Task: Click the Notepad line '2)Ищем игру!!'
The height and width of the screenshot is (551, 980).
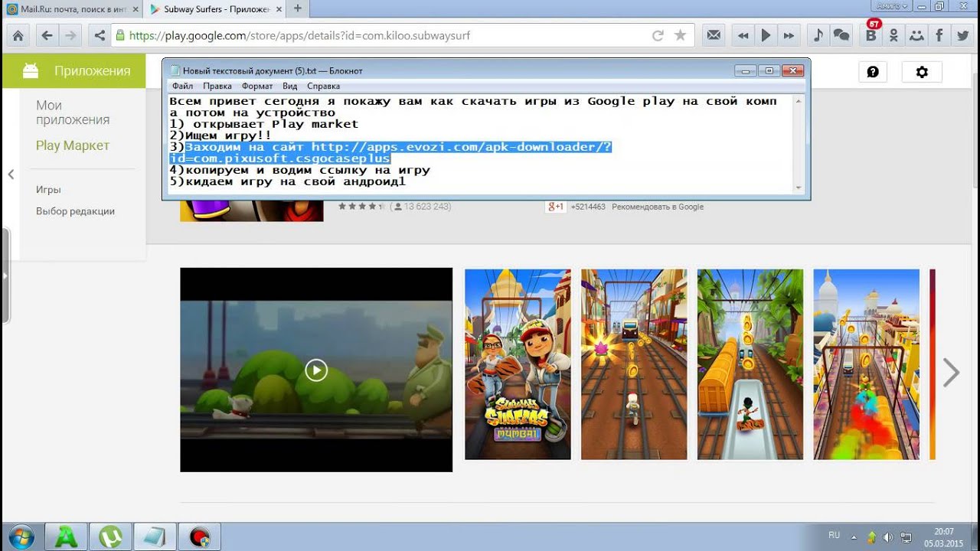Action: [x=220, y=135]
